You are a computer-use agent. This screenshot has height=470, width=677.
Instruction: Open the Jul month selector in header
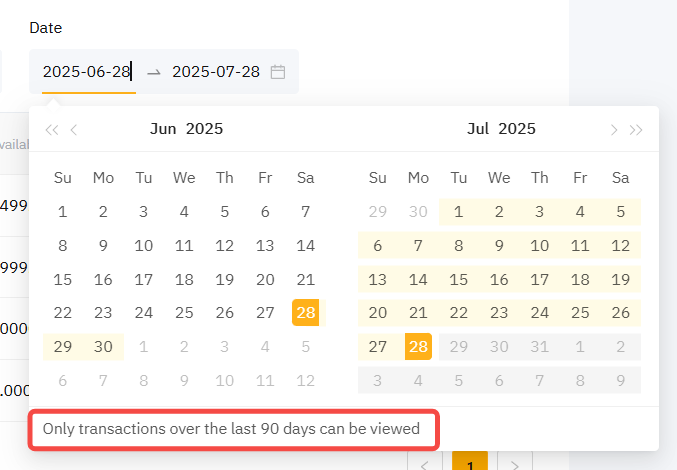[478, 128]
